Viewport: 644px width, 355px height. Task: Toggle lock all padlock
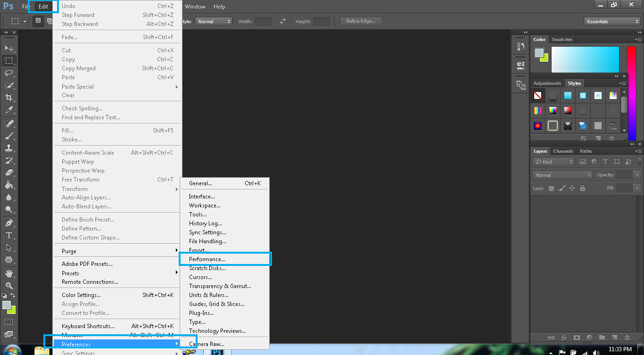[x=583, y=188]
